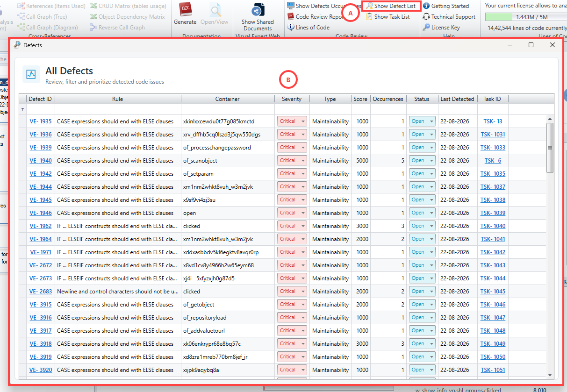Click the scrollbar up arrow in defects grid
This screenshot has width=567, height=392.
coord(550,119)
